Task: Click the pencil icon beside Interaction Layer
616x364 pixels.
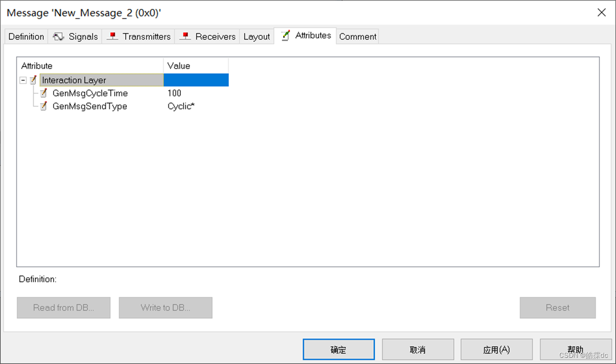Action: pos(32,80)
